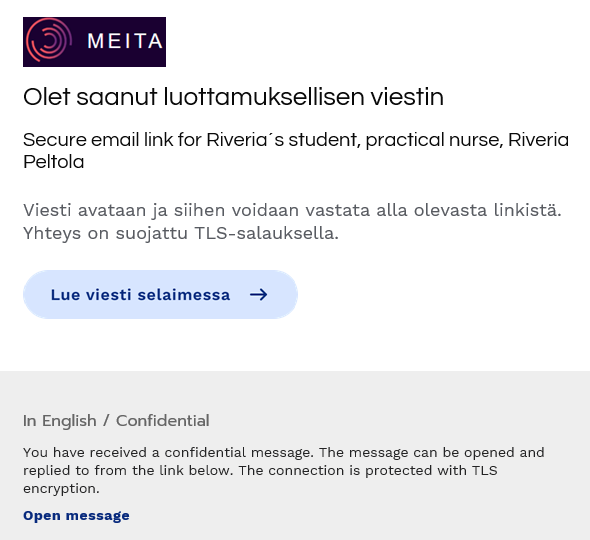Click the right arrow icon in the button
This screenshot has height=540, width=590.
tap(259, 295)
